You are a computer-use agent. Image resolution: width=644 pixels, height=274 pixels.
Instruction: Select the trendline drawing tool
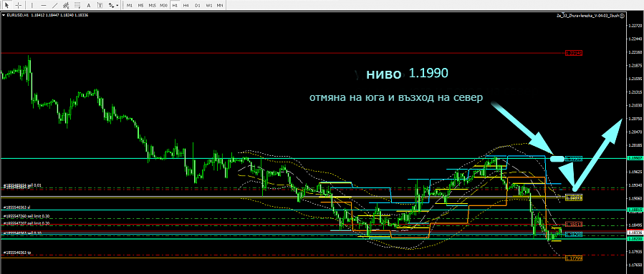pos(54,5)
